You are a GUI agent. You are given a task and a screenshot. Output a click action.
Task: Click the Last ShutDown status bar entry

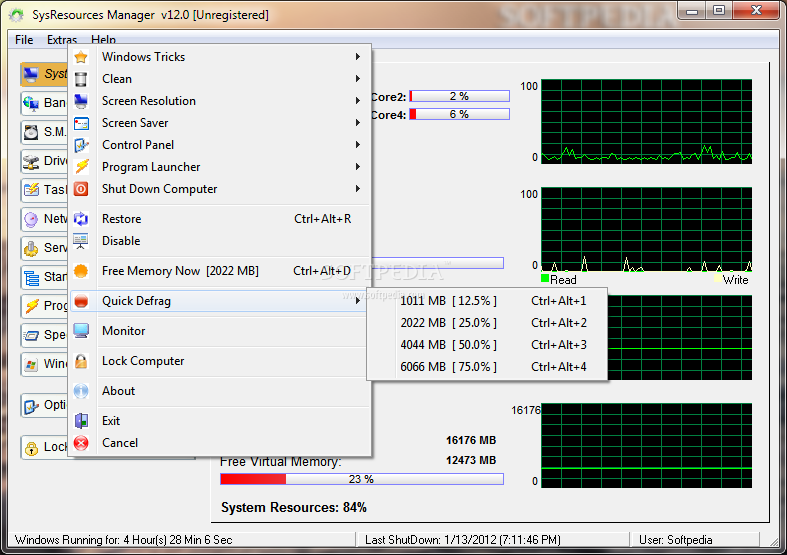coord(463,540)
